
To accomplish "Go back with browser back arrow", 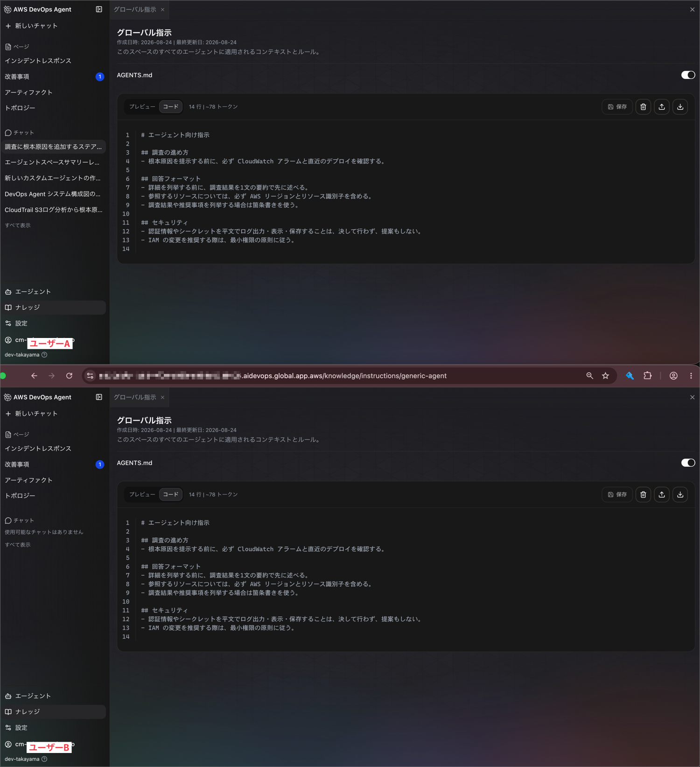I will coord(34,376).
